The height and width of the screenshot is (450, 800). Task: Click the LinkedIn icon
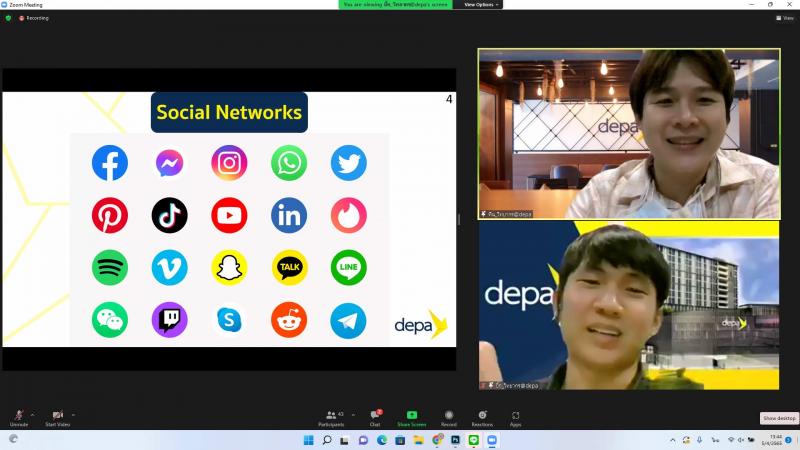[289, 215]
